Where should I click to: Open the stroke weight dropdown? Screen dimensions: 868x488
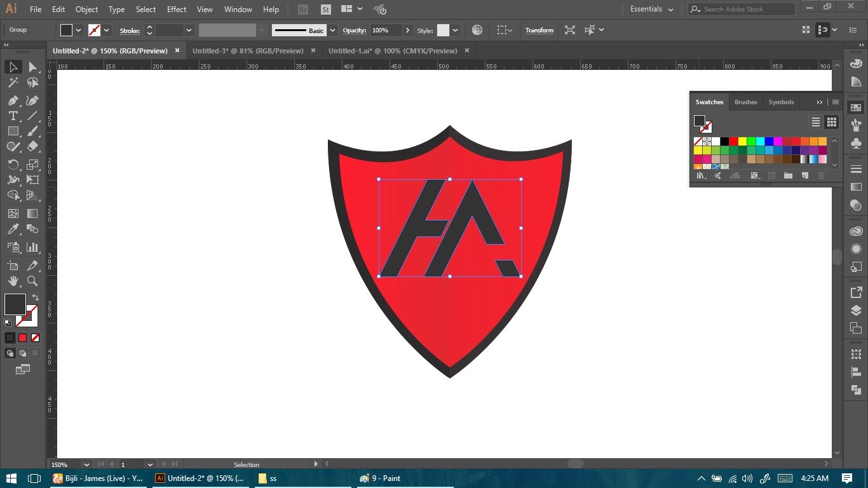(x=189, y=30)
